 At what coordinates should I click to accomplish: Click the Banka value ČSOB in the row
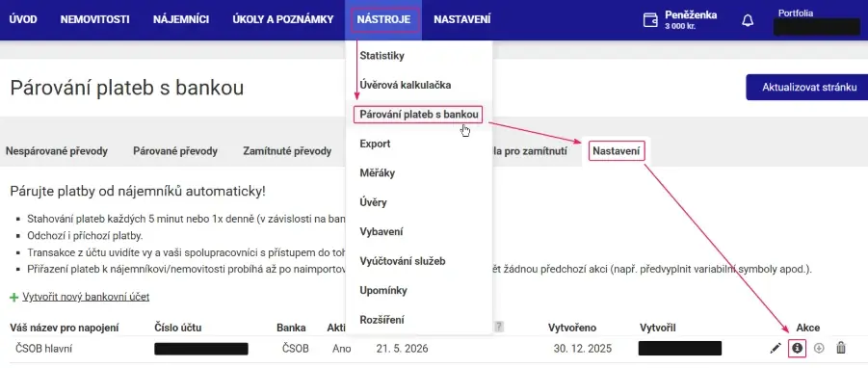coord(295,349)
